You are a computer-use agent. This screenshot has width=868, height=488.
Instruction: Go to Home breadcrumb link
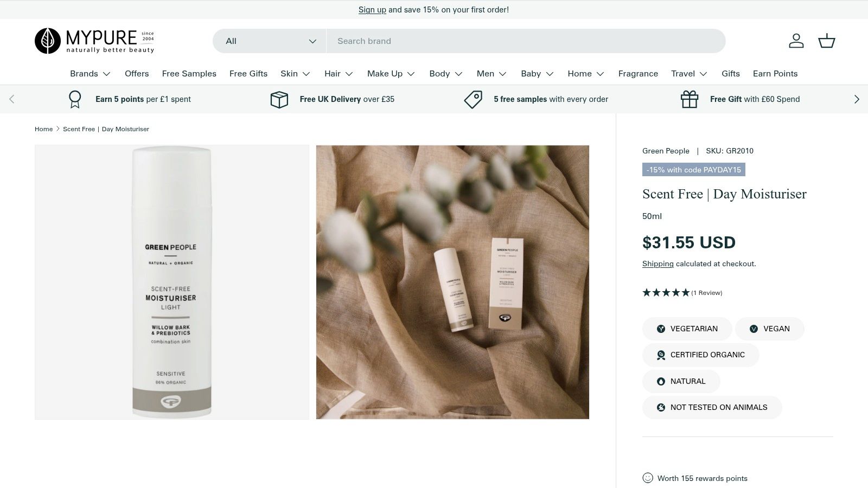(43, 129)
